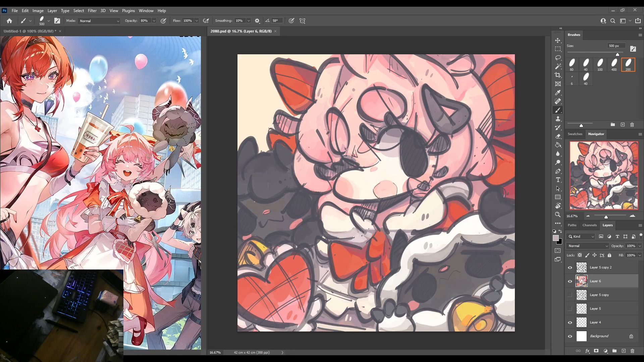The image size is (644, 362).
Task: Delete layer using trash icon
Action: click(x=632, y=351)
